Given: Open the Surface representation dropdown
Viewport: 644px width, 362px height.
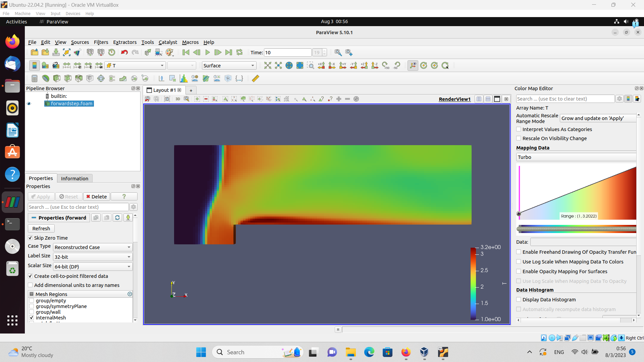Looking at the screenshot, I should 229,66.
